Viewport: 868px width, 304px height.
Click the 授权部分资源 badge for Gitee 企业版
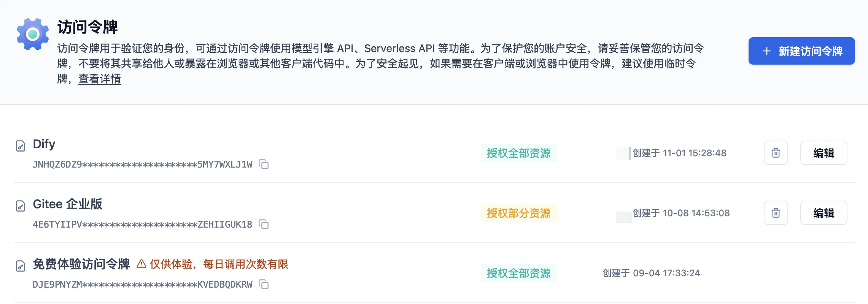(518, 213)
